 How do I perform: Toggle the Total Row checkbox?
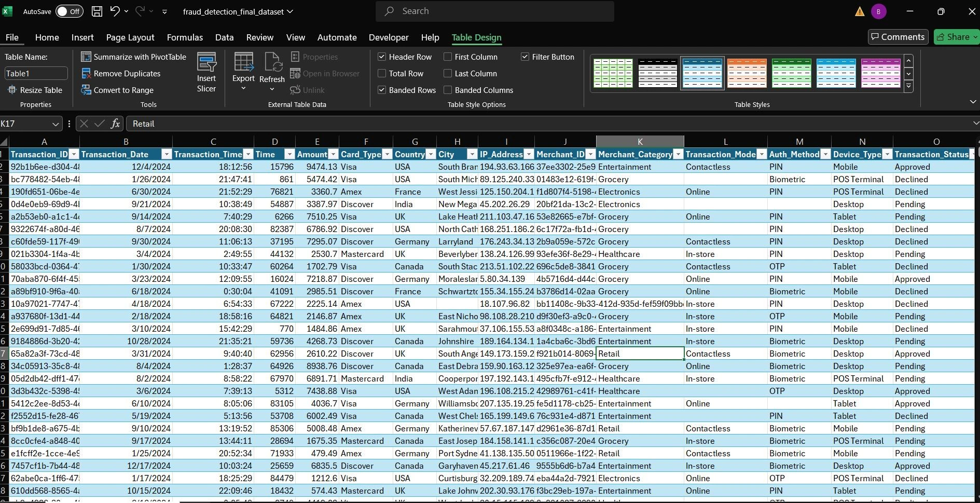(382, 73)
